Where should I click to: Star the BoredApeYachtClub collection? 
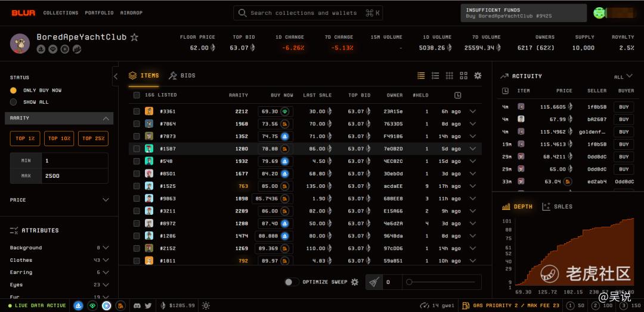[134, 38]
